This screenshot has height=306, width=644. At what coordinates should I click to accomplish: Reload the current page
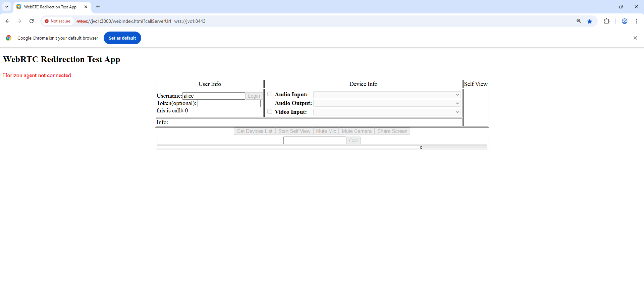(32, 21)
